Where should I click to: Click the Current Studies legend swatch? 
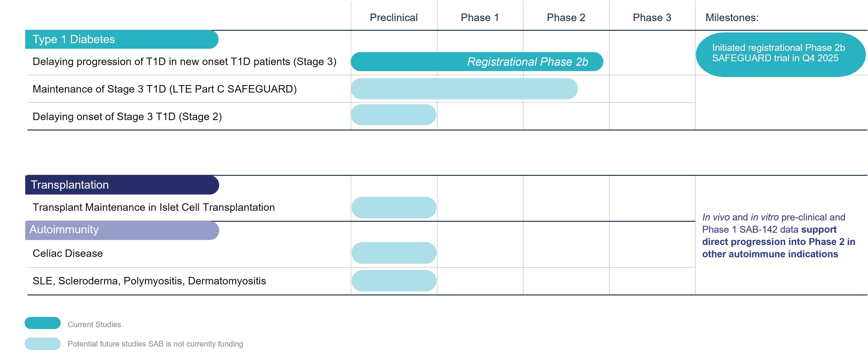click(x=43, y=323)
